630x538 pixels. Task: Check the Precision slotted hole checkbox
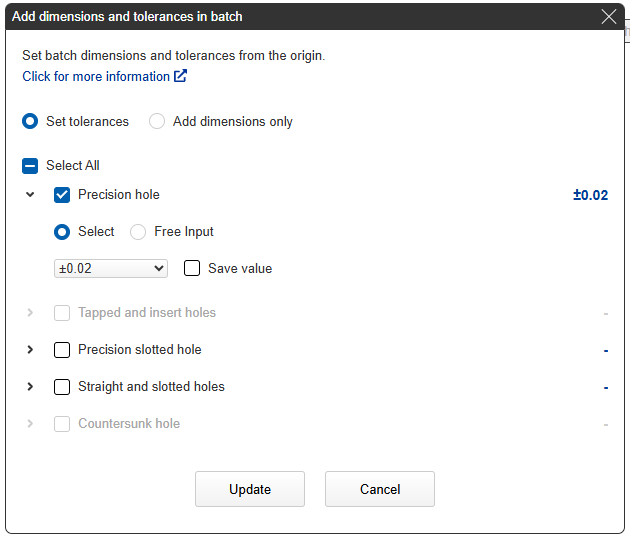[62, 350]
